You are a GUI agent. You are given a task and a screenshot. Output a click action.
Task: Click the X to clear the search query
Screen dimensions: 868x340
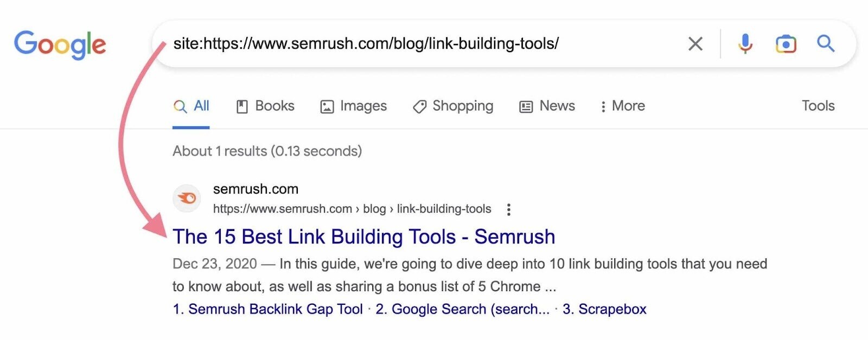tap(695, 43)
